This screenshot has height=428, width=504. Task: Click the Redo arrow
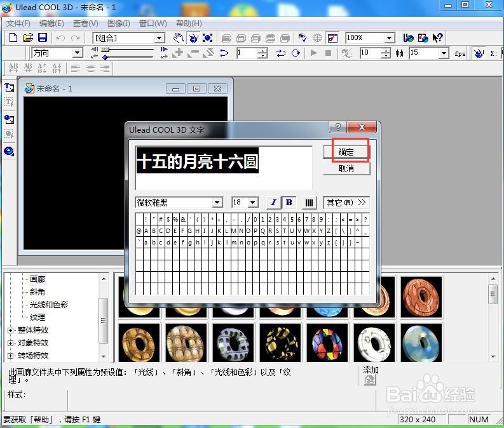[75, 38]
